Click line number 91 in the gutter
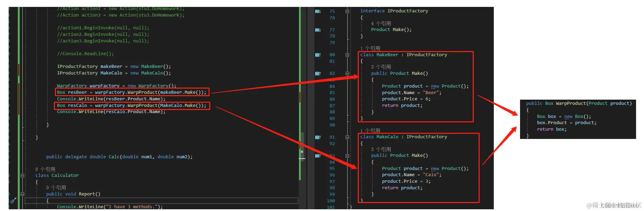Screen dimensions: 644x211 click(332, 137)
